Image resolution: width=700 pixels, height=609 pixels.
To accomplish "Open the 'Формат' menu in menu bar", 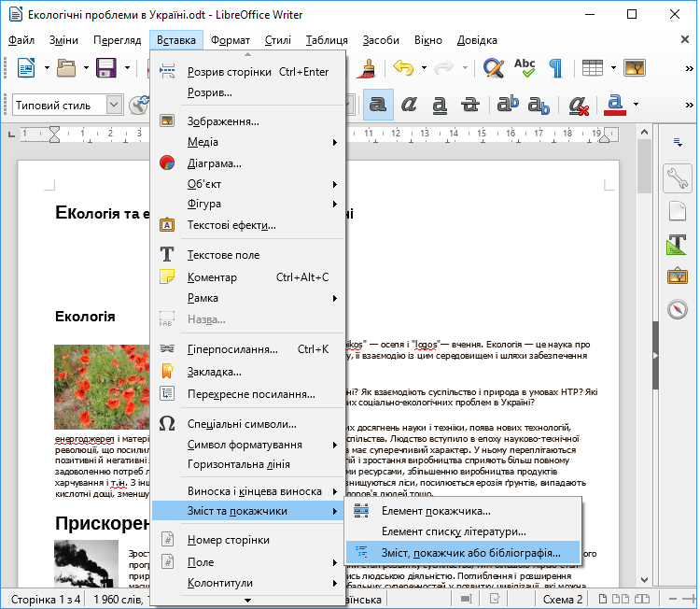I will pos(230,40).
